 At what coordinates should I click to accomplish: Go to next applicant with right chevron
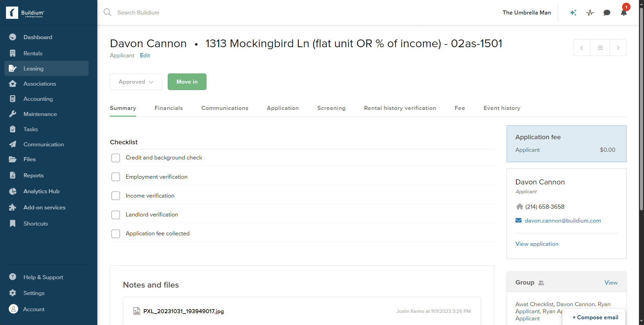[x=618, y=48]
